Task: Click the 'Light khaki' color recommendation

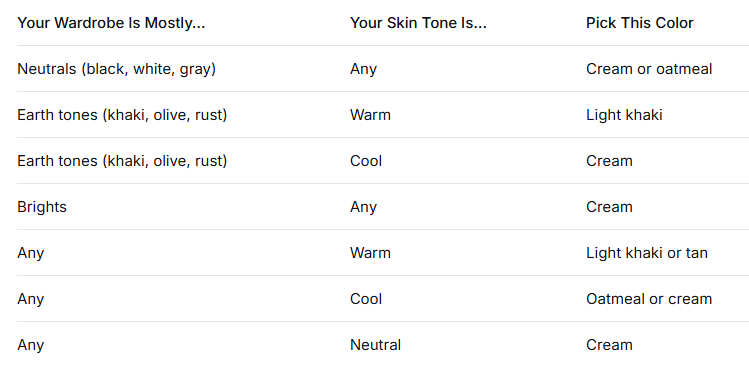Action: pos(624,115)
